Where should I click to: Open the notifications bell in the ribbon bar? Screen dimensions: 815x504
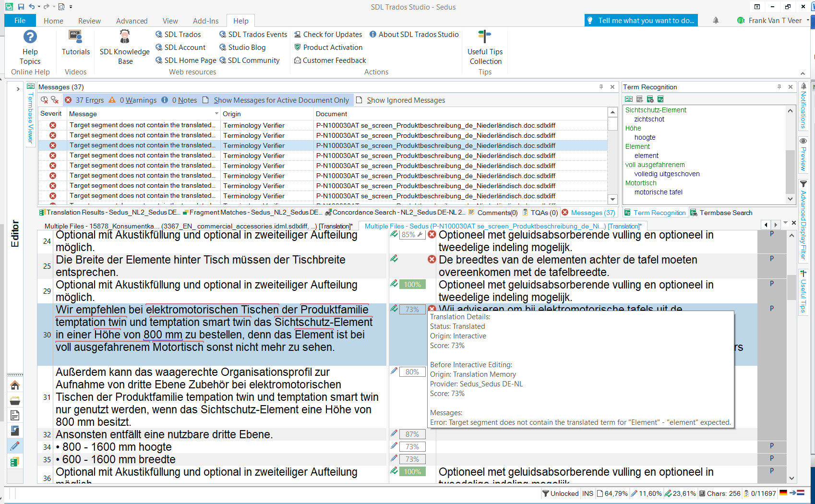(716, 21)
